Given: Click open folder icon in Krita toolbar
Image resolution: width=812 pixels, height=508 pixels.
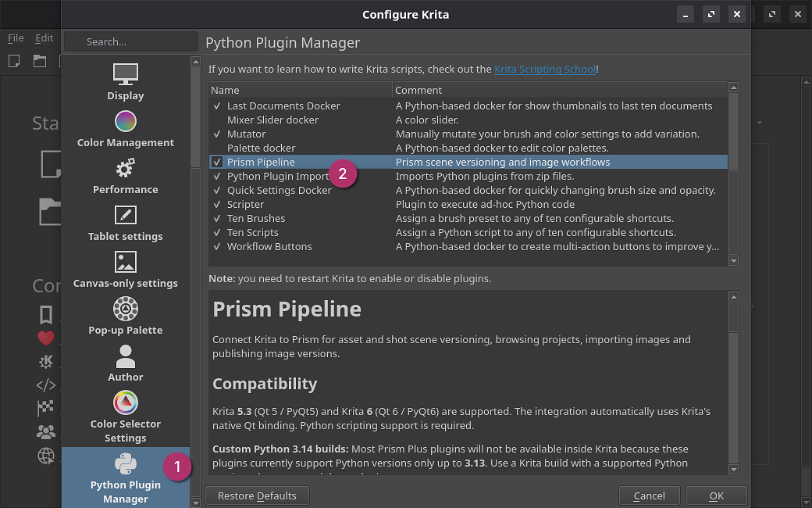Looking at the screenshot, I should [x=40, y=61].
